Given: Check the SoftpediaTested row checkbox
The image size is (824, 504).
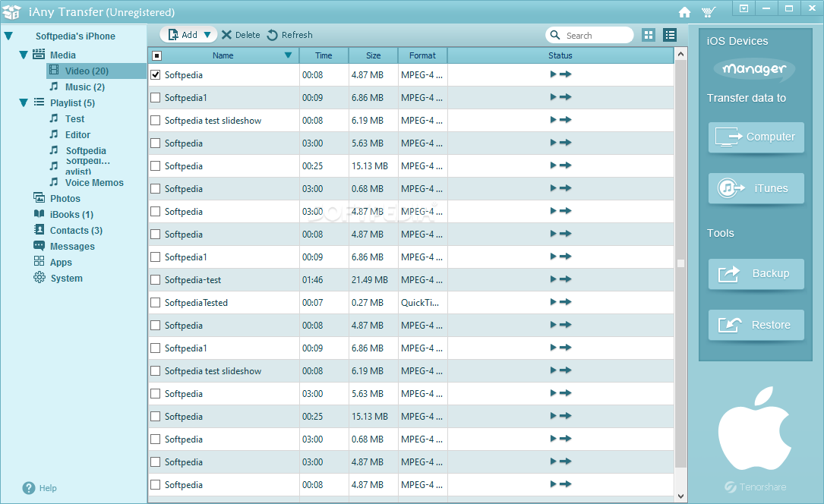Looking at the screenshot, I should tap(156, 302).
